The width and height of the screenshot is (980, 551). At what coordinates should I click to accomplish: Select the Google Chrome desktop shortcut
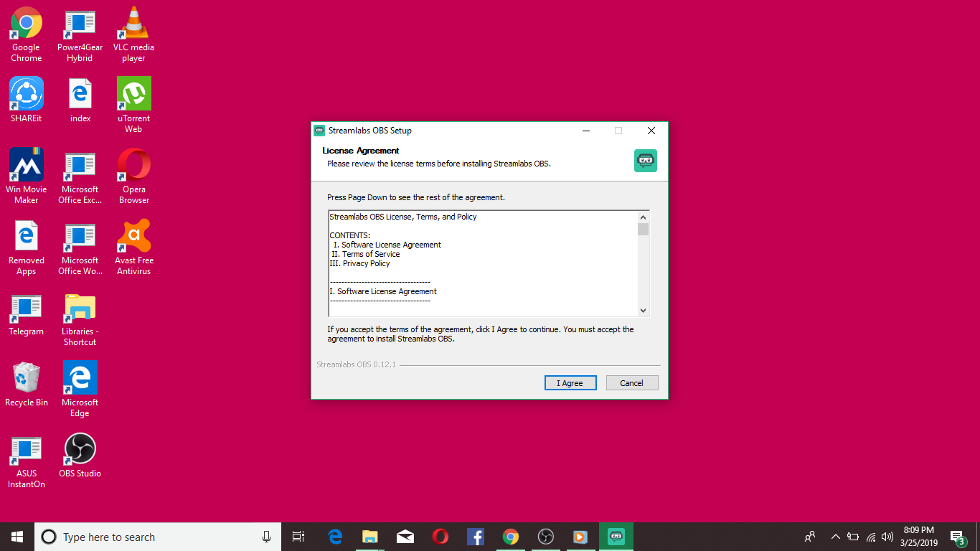27,34
